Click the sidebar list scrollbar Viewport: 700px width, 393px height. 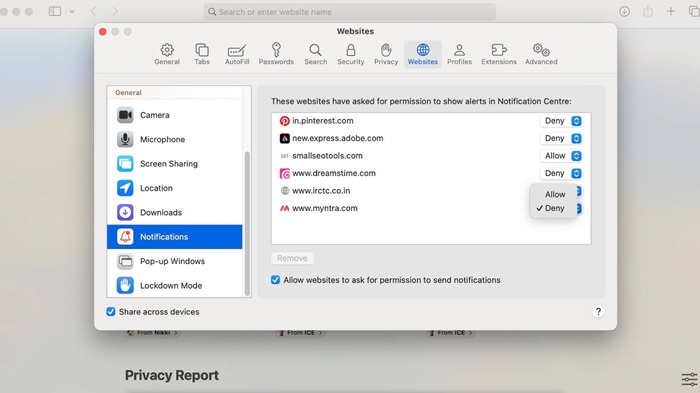[247, 223]
